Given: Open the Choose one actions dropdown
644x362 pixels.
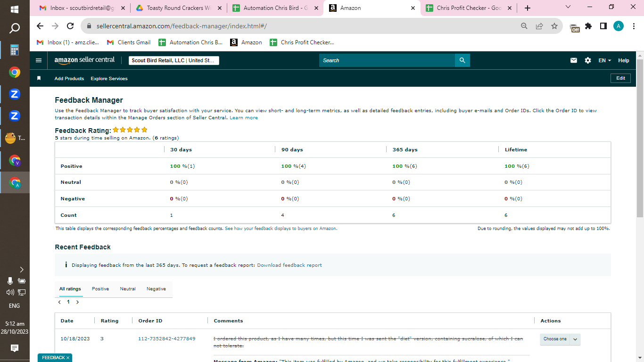Looking at the screenshot, I should [560, 339].
